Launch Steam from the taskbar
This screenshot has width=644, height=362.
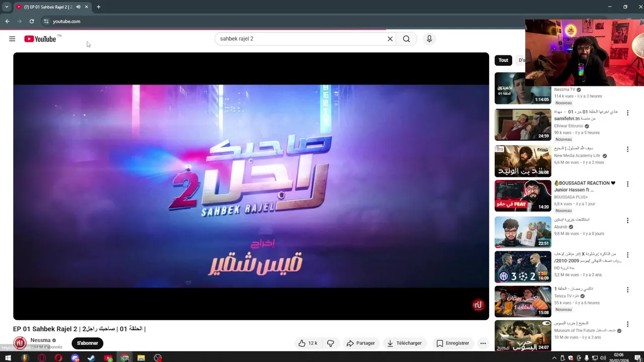92,358
